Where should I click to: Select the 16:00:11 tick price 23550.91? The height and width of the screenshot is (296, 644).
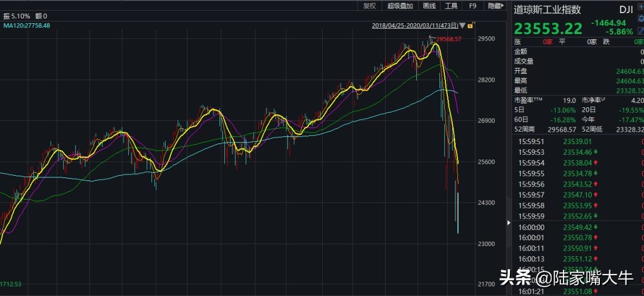coord(577,248)
